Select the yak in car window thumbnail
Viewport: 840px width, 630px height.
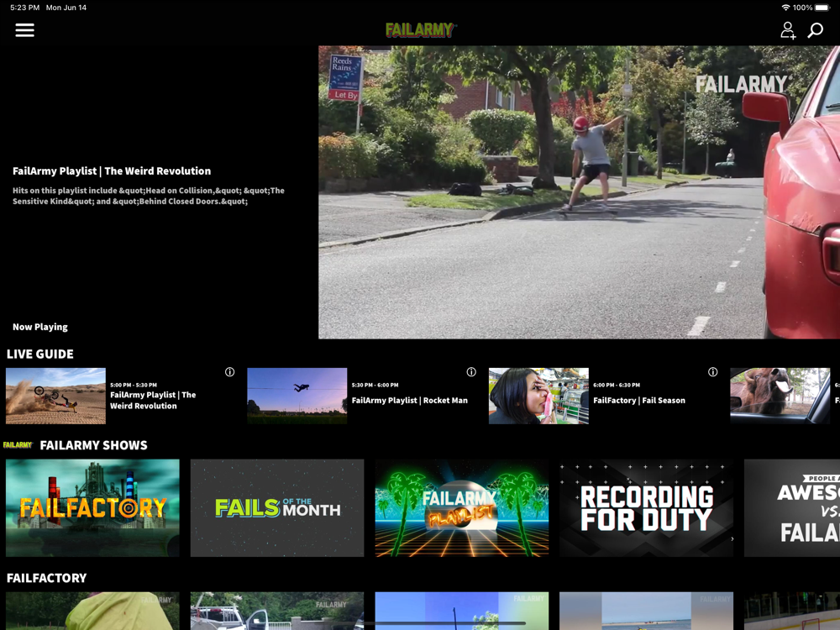point(780,396)
